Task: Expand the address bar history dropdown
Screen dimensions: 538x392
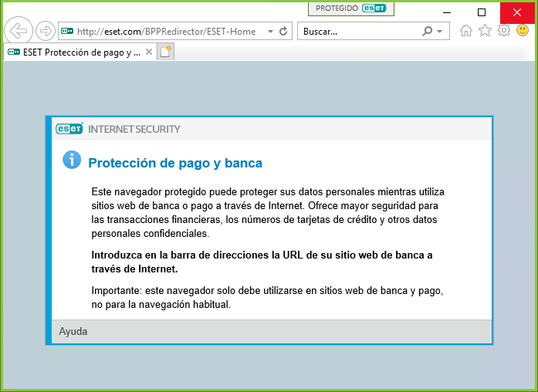Action: coord(270,32)
